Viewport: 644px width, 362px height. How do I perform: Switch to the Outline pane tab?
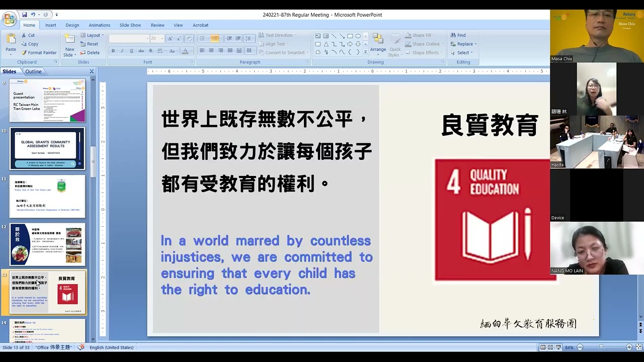click(34, 71)
